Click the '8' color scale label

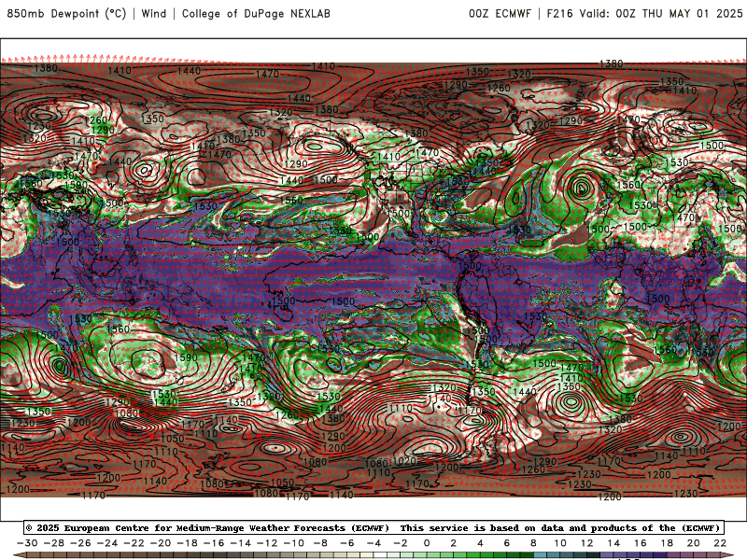coord(533,543)
